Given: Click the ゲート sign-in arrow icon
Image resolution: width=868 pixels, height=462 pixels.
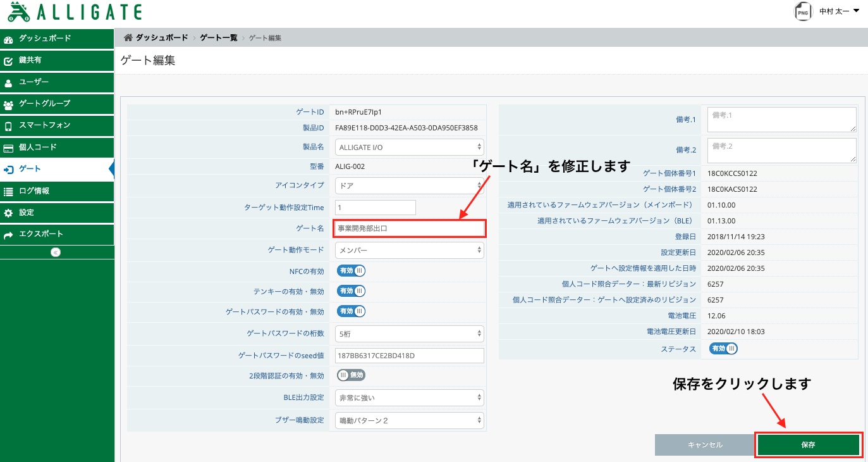Looking at the screenshot, I should pyautogui.click(x=8, y=170).
